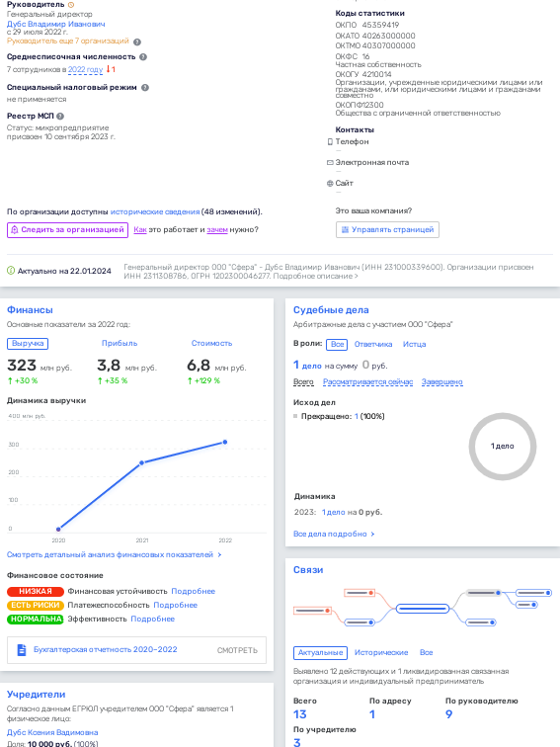Screen dimensions: 560x747
Task: Expand Все дела подробно
Action: [x=334, y=534]
